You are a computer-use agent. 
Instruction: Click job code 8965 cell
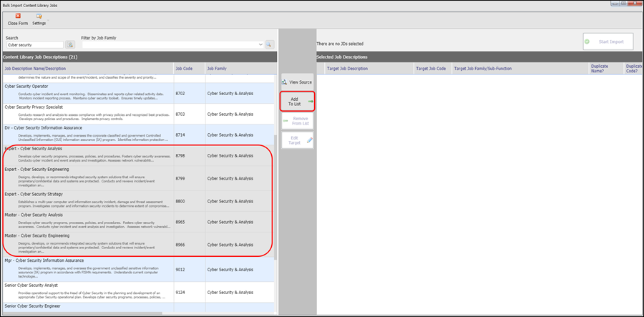[190, 222]
